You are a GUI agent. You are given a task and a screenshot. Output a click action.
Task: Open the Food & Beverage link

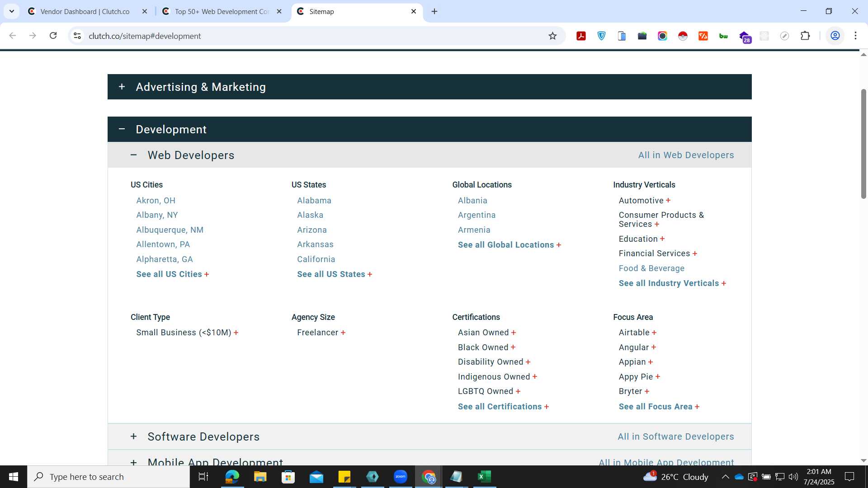[x=651, y=268]
